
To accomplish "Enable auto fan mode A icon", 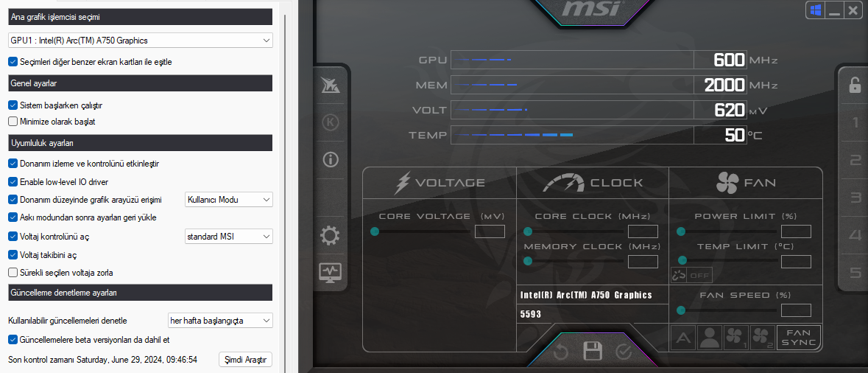I will click(x=683, y=338).
